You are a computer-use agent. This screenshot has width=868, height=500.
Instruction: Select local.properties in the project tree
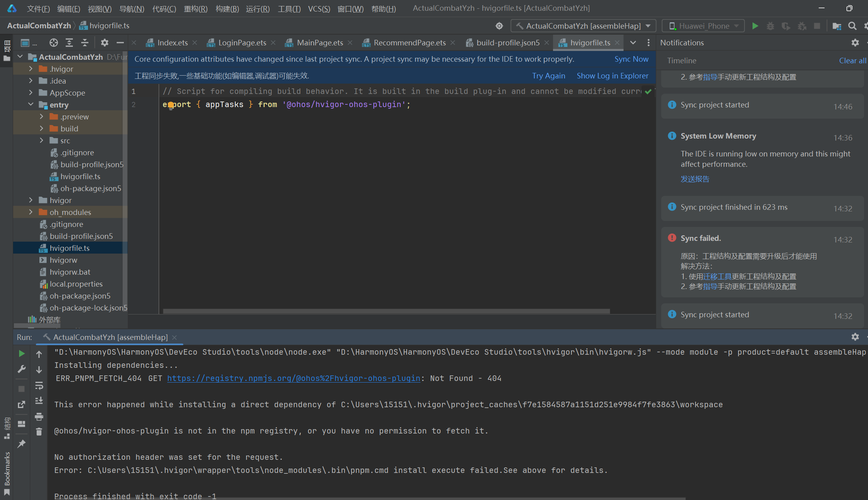[x=76, y=284]
